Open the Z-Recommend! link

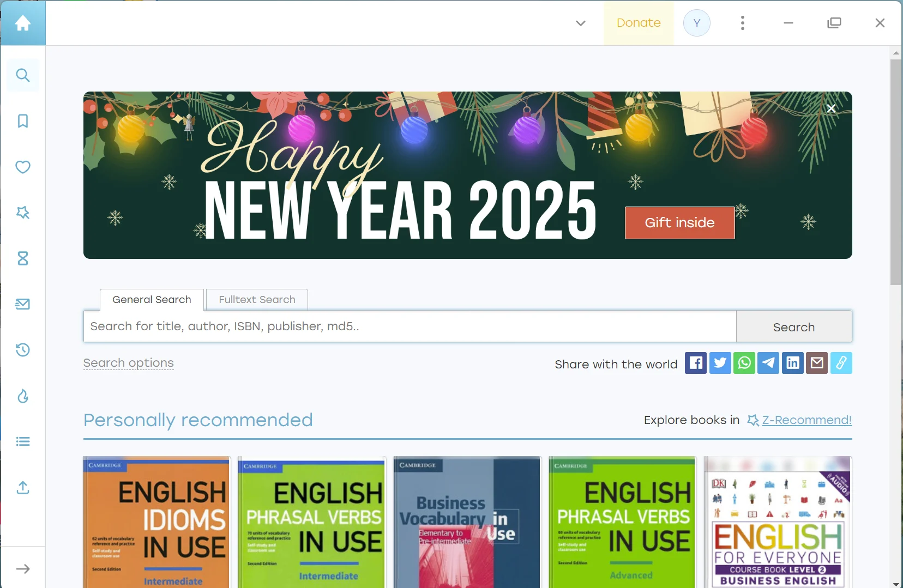tap(806, 420)
